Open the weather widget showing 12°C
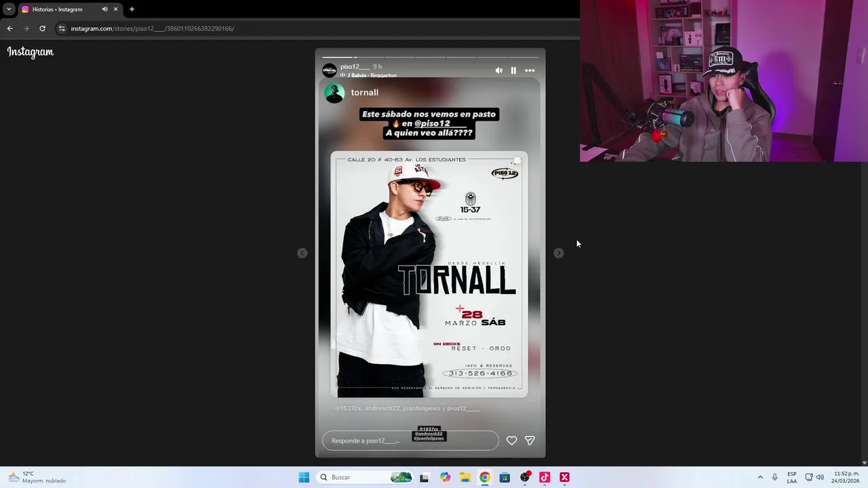868x488 pixels. [x=37, y=477]
